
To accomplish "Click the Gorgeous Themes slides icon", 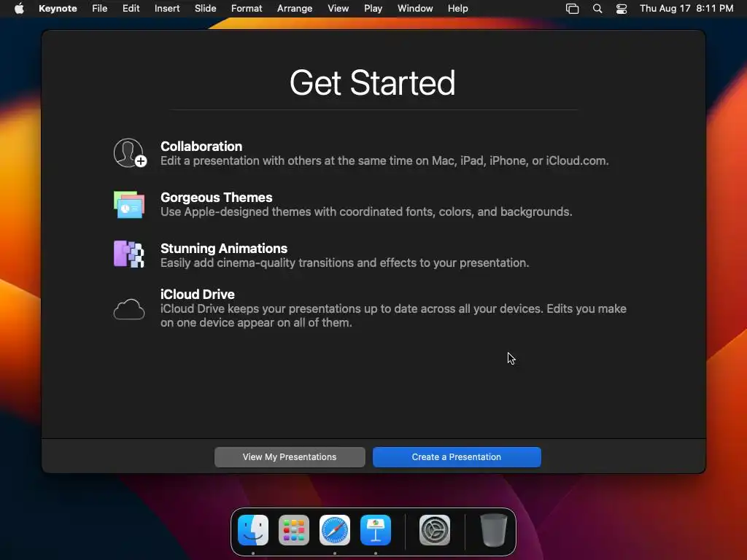I will click(129, 205).
